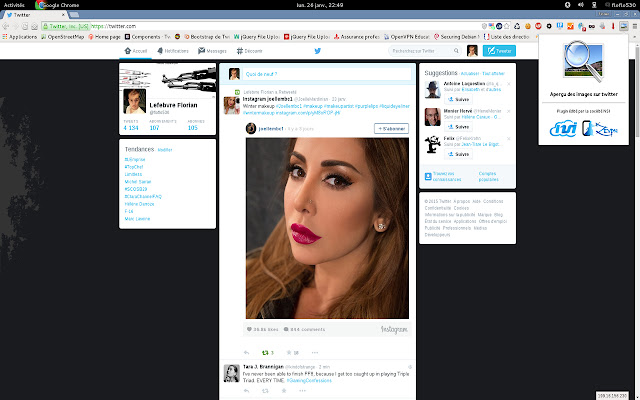The width and height of the screenshot is (640, 400).
Task: Open Comptes populaires link
Action: click(x=489, y=176)
